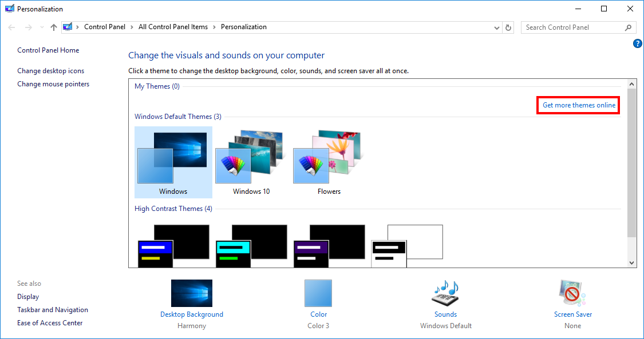
Task: Click the address bar Personalization icon
Action: coord(68,27)
